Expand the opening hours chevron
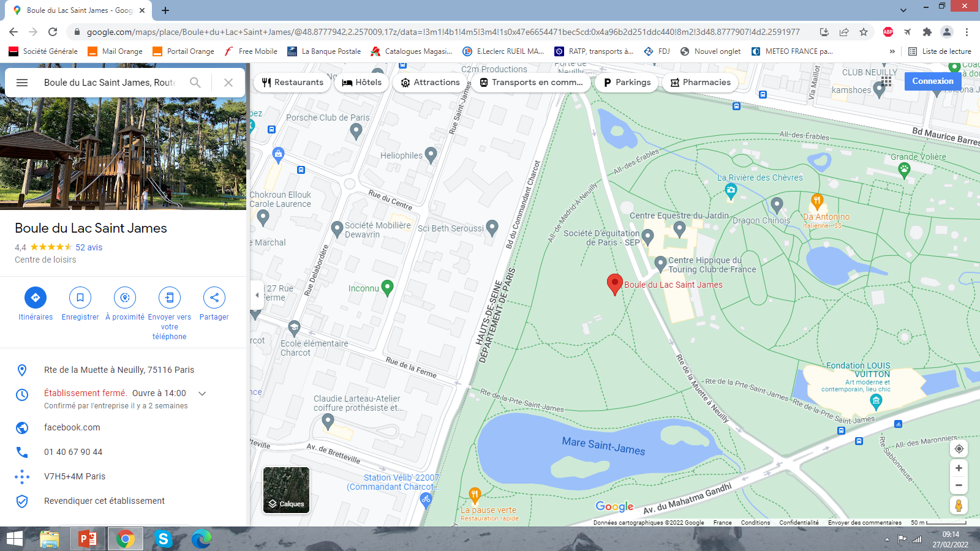Viewport: 980px width, 551px height. pos(202,394)
